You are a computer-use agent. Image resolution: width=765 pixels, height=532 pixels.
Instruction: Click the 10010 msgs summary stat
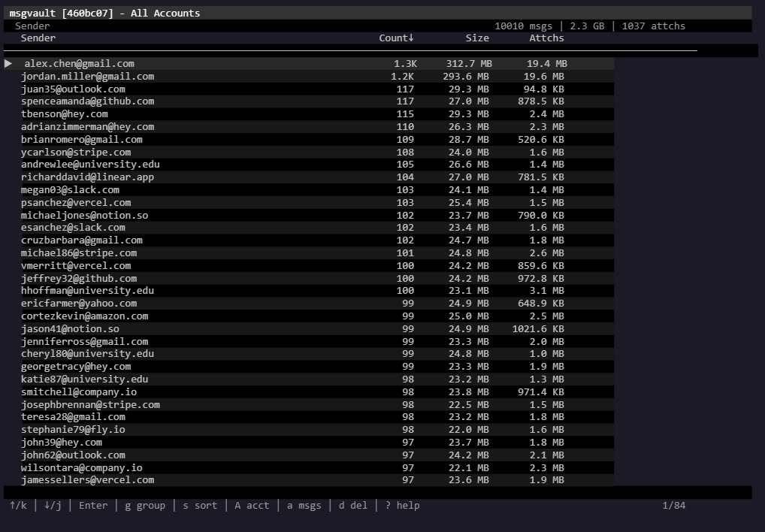click(524, 26)
